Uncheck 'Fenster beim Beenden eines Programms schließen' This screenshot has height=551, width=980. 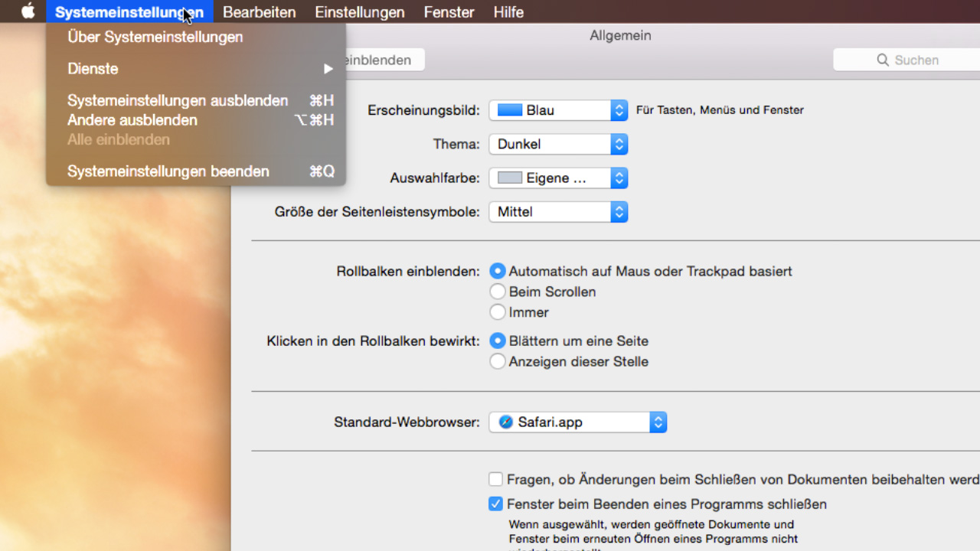coord(496,504)
